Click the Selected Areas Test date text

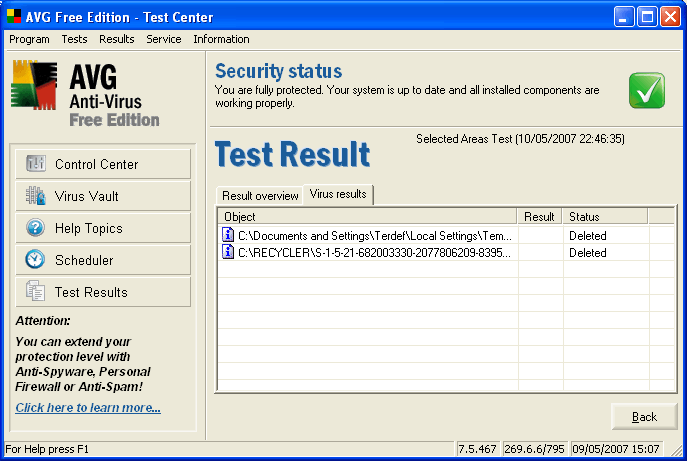(x=520, y=139)
